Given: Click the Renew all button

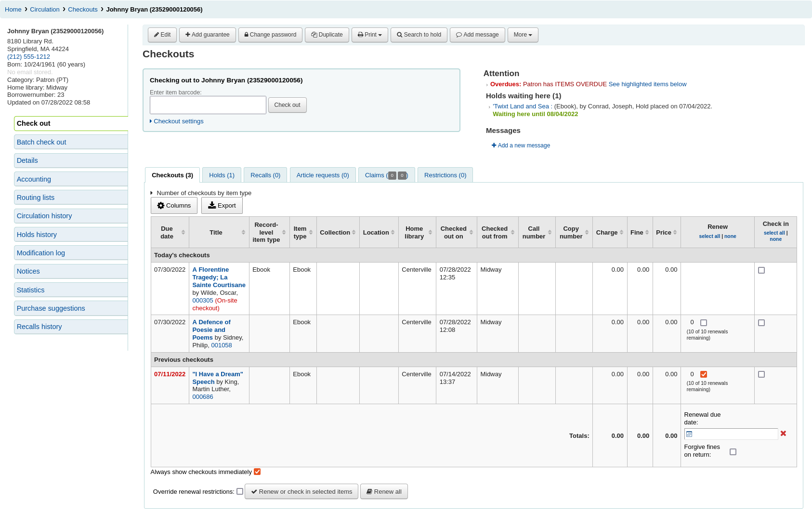Looking at the screenshot, I should click(384, 491).
